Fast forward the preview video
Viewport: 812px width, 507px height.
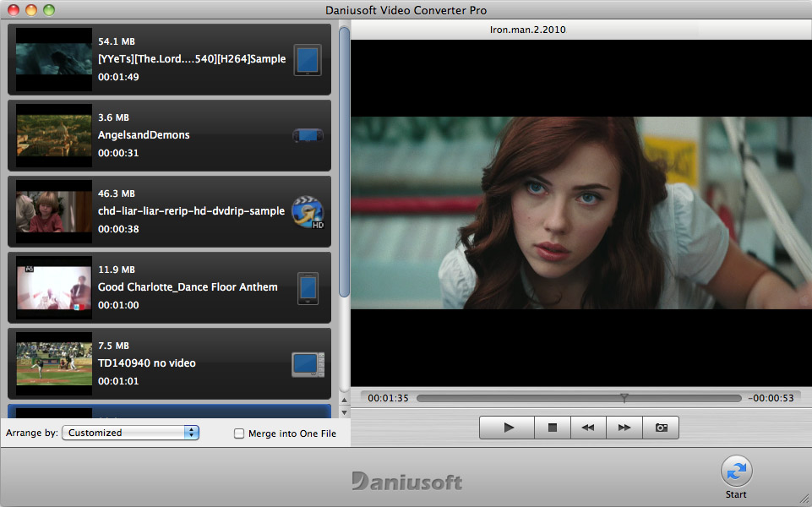point(624,428)
